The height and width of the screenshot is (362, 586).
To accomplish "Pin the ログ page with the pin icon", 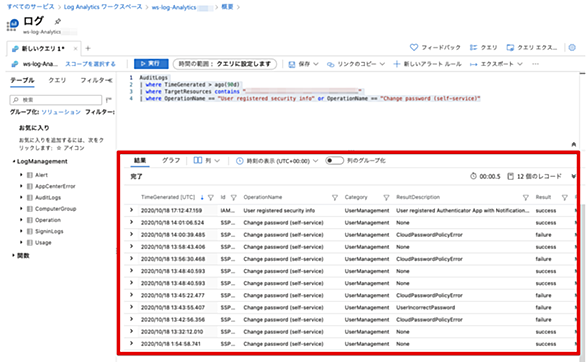I will 58,22.
